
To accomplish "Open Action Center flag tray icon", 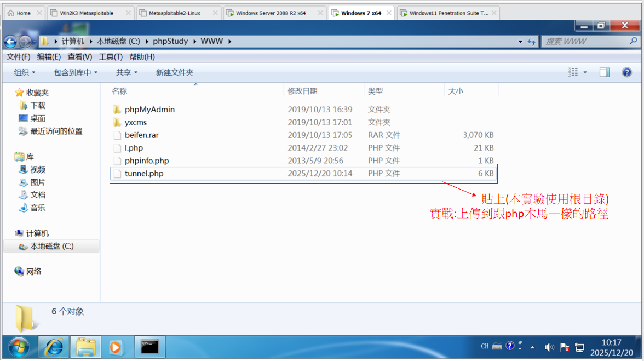I will (x=565, y=348).
